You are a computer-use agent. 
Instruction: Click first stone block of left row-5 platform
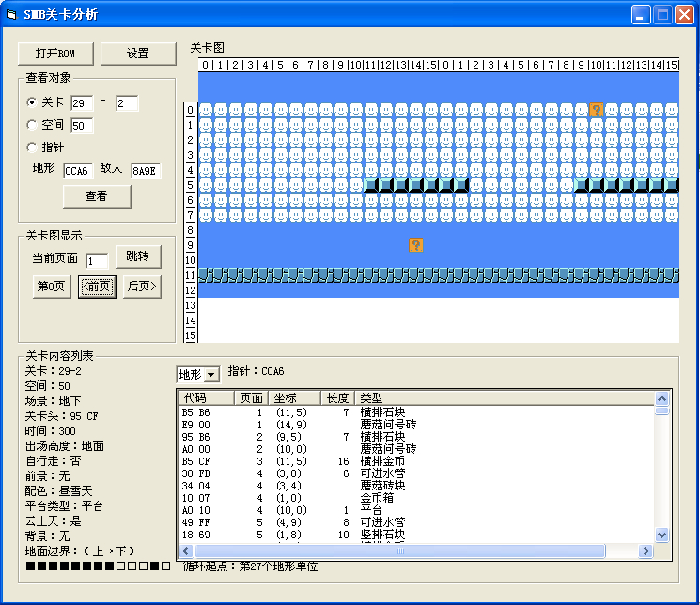[371, 185]
